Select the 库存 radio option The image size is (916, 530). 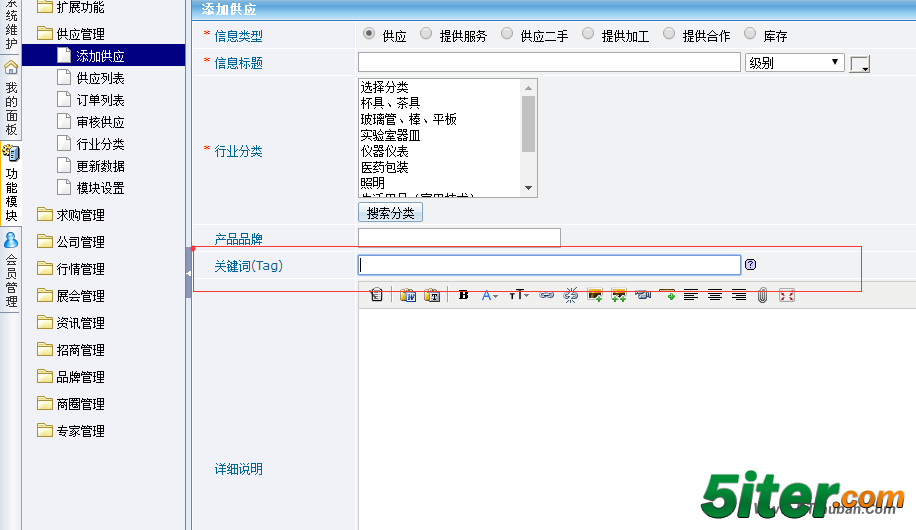pyautogui.click(x=750, y=34)
